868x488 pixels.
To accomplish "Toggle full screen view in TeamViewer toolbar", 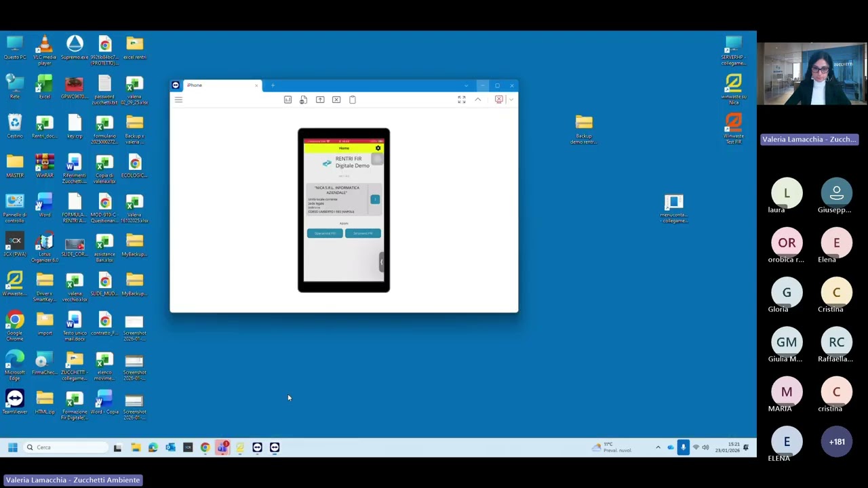I will tap(462, 100).
